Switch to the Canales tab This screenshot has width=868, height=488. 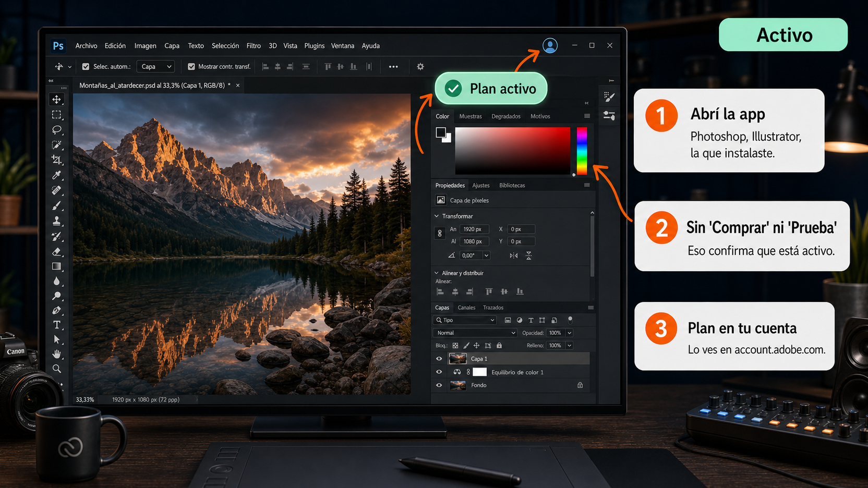(x=466, y=308)
